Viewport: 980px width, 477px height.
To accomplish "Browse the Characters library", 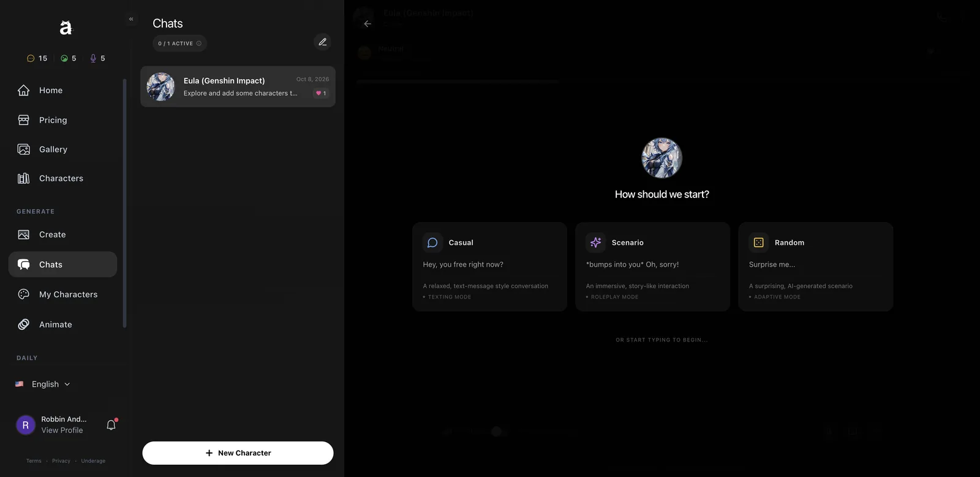I will click(x=62, y=178).
